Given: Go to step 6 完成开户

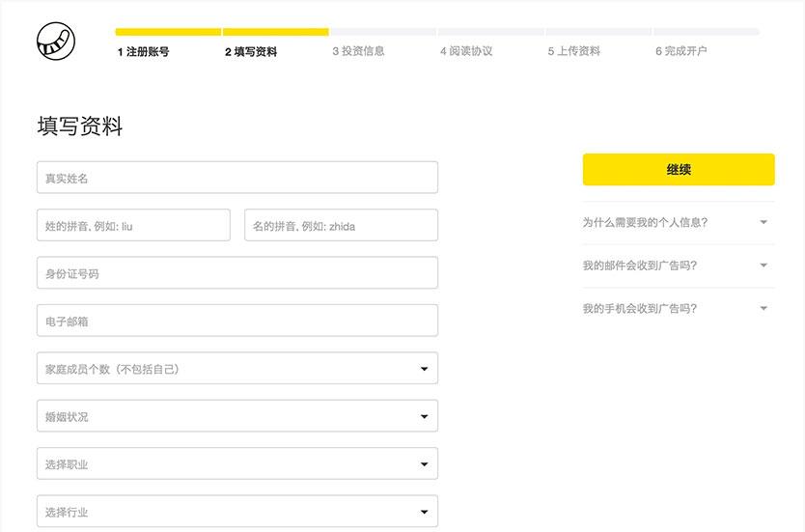Looking at the screenshot, I should click(681, 51).
